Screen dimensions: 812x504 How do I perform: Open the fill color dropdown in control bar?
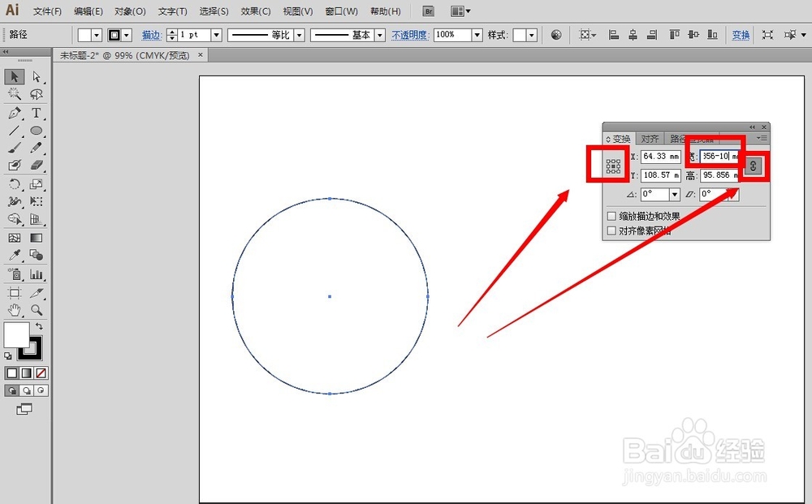[x=97, y=35]
